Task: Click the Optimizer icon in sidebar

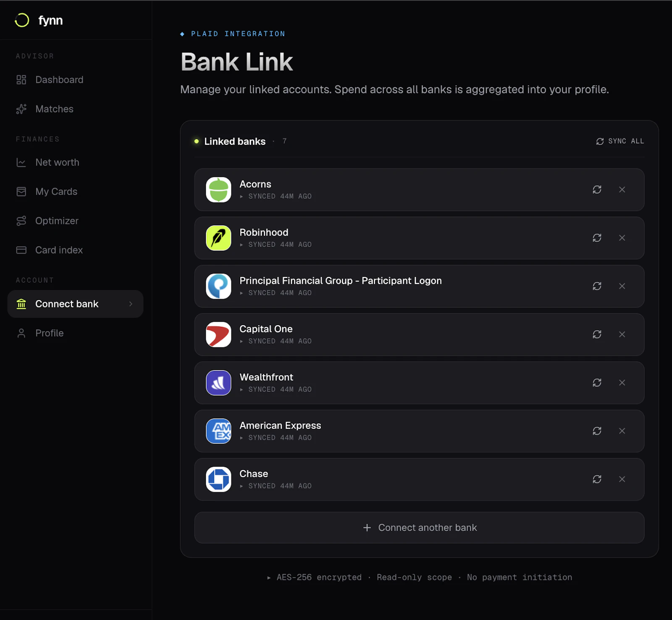Action: [21, 221]
